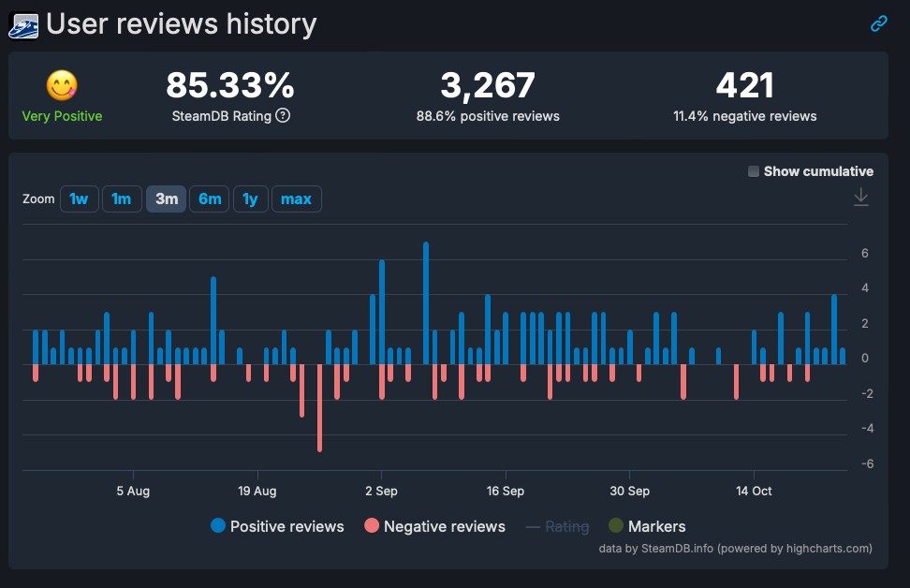Screen dimensions: 910x588
Task: Click the tallest blue bar in September
Action: tap(426, 301)
